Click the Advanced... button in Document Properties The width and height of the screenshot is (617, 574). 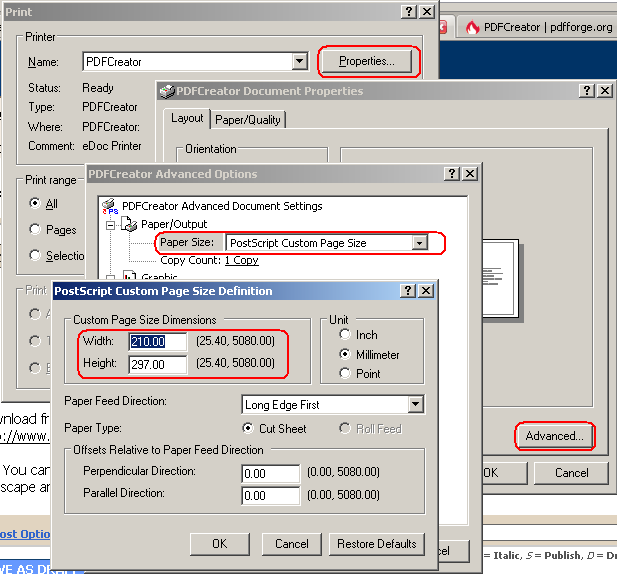coord(554,436)
